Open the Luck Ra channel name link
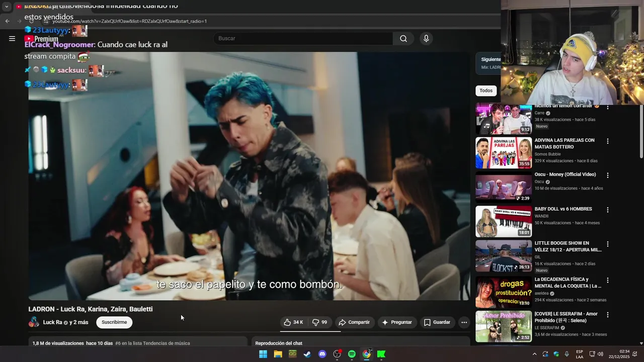This screenshot has width=644, height=362. [x=52, y=322]
